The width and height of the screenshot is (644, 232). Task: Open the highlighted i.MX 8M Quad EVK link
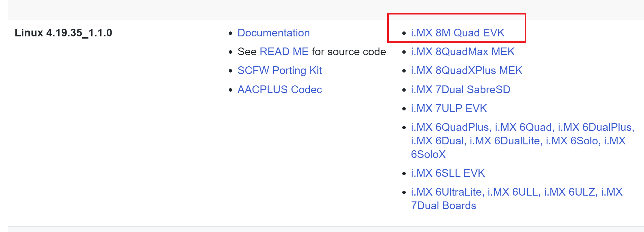tap(457, 33)
